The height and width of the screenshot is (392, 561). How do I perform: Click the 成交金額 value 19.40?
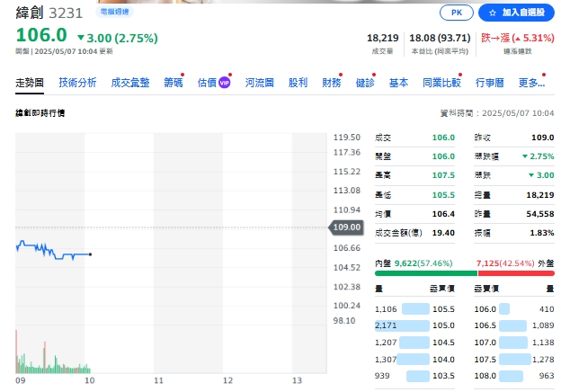443,233
